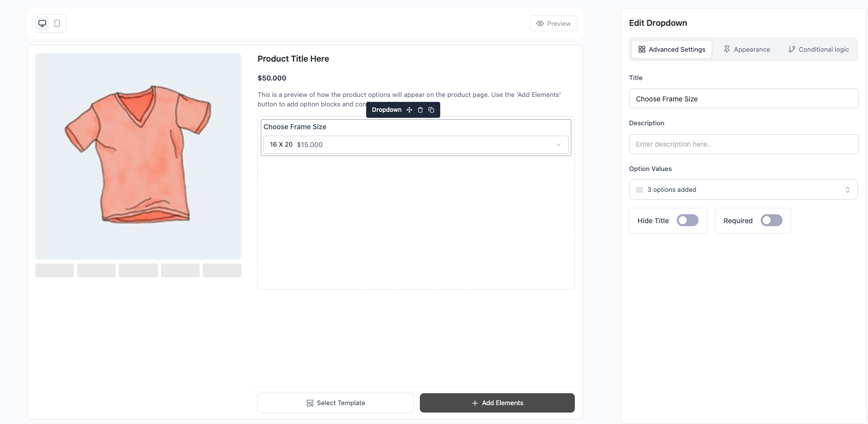Viewport: 868px width, 424px height.
Task: Expand the 3 options added selector
Action: pyautogui.click(x=743, y=189)
